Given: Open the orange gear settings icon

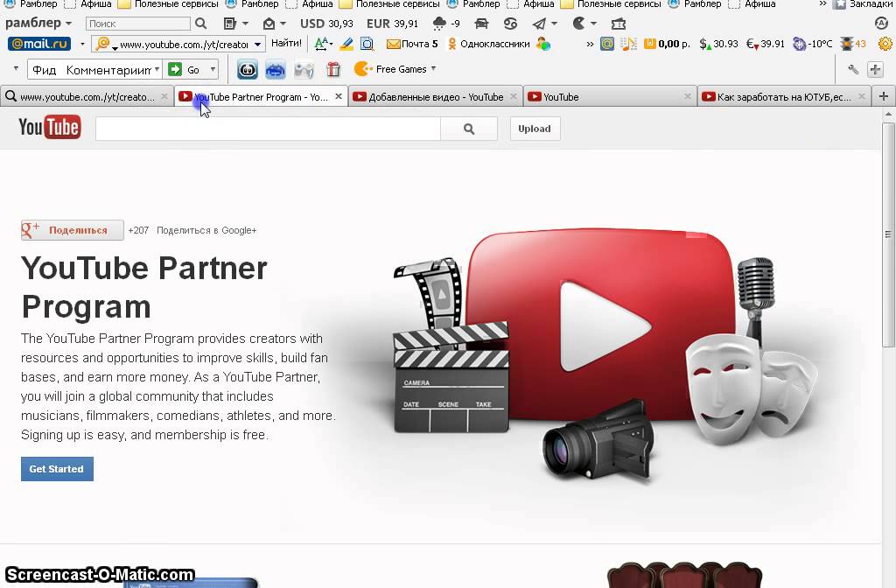Looking at the screenshot, I should (x=885, y=44).
